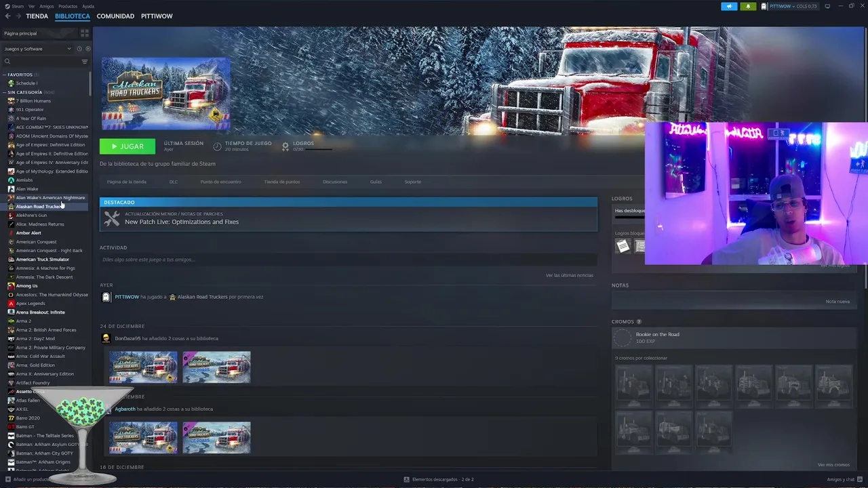Click the library search field
Image resolution: width=868 pixels, height=488 pixels.
click(x=41, y=62)
